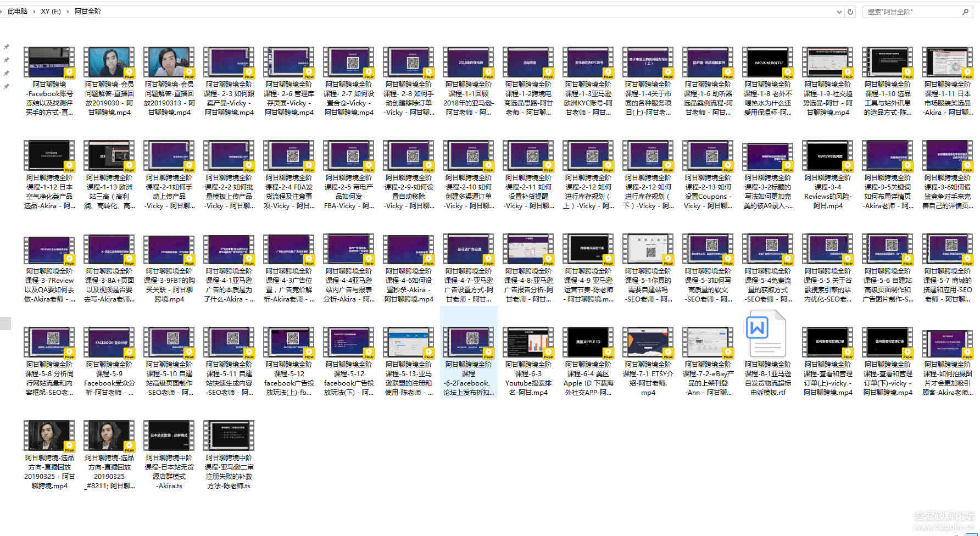Select the 课程-7-2 eBay产品上架刊登 video
The height and width of the screenshot is (536, 980).
click(708, 342)
